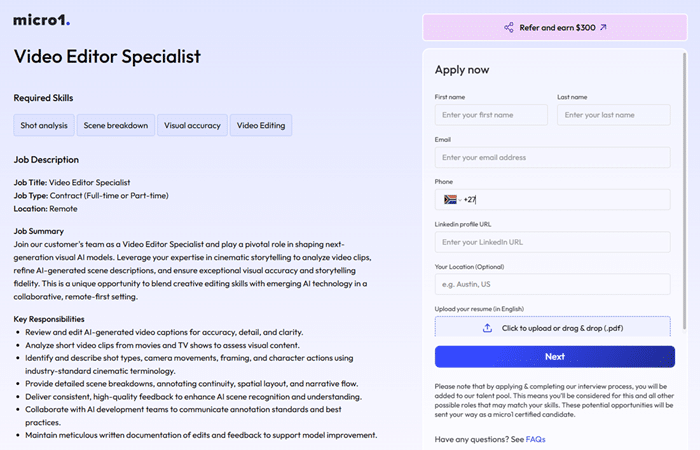Click into the Email address field
Image resolution: width=700 pixels, height=450 pixels.
coord(552,157)
